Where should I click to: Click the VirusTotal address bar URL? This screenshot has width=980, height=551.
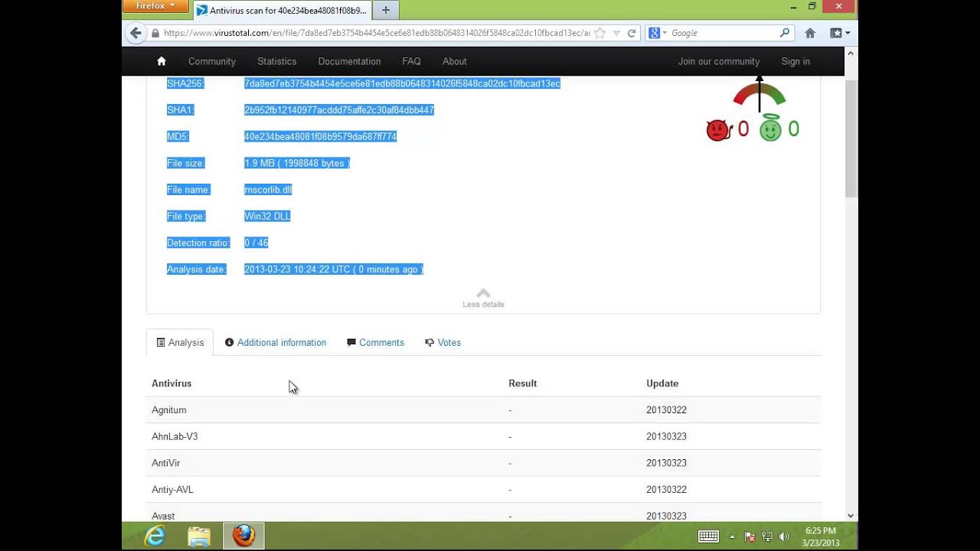pos(377,33)
